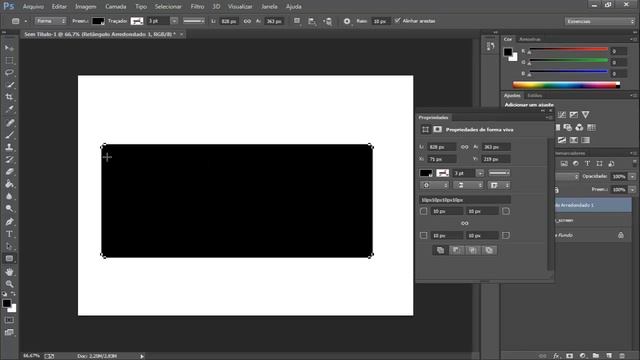Click fill color swatch in options bar
This screenshot has width=640, height=360.
[98, 21]
